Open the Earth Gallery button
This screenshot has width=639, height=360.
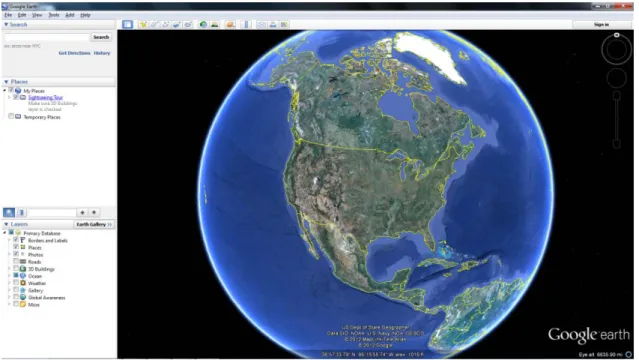(94, 224)
